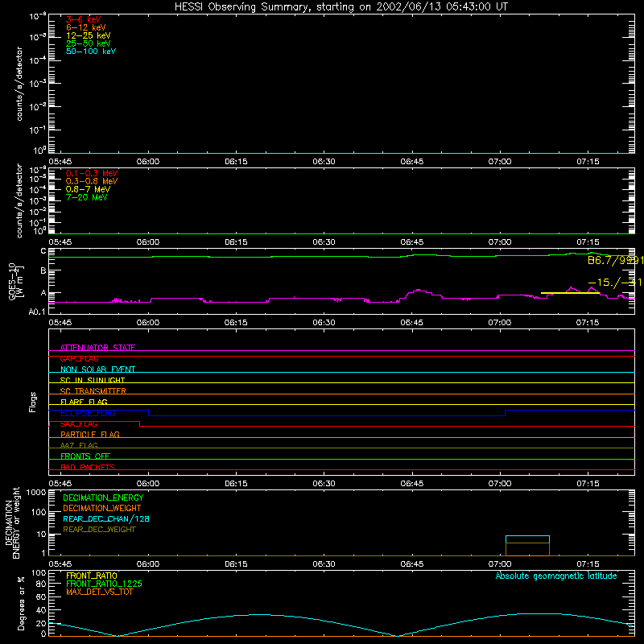Click the REAR_DEC_WEIGHT legend label

pyautogui.click(x=99, y=530)
